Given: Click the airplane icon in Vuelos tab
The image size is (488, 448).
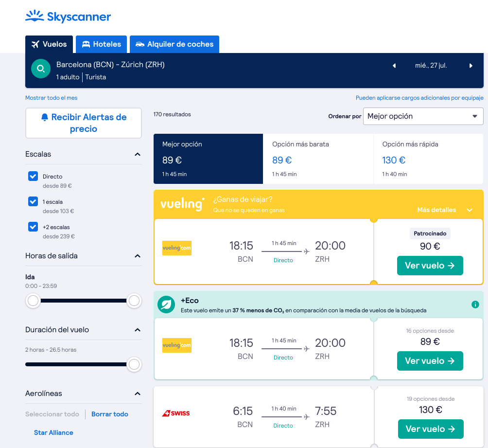Looking at the screenshot, I should coord(35,44).
